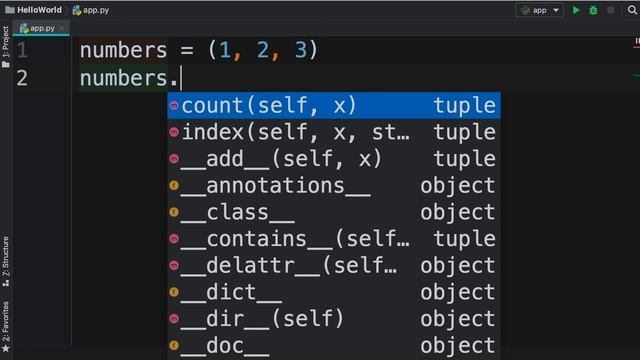This screenshot has height=360, width=640.
Task: Open the Project tool window sidebar tab
Action: (6, 47)
